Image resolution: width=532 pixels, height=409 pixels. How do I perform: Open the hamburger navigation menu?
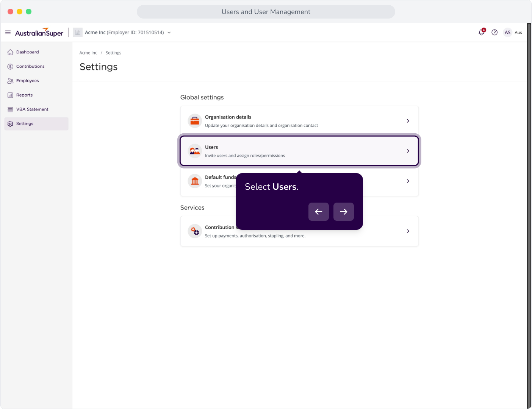pyautogui.click(x=8, y=33)
